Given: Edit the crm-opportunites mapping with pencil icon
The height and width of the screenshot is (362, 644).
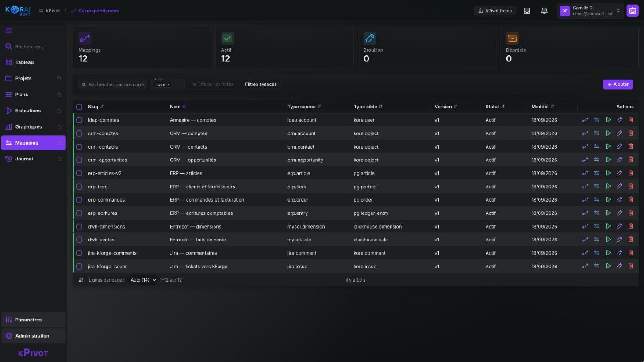Looking at the screenshot, I should pyautogui.click(x=620, y=160).
